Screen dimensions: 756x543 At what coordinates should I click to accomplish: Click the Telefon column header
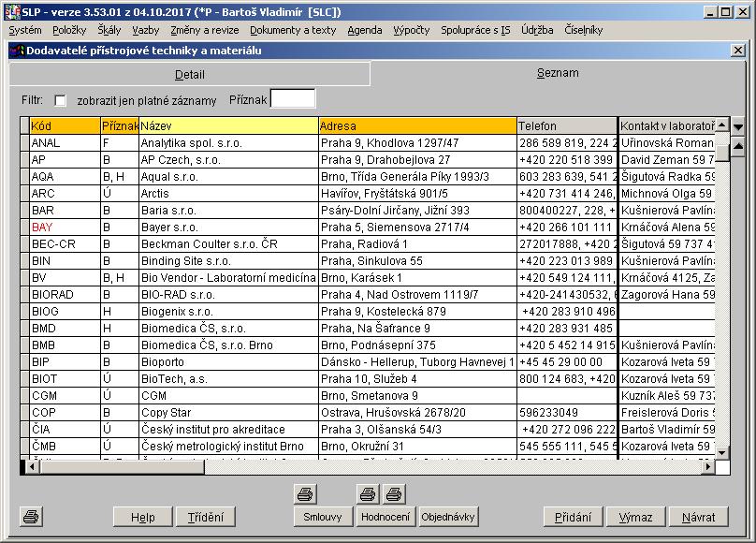(x=567, y=125)
